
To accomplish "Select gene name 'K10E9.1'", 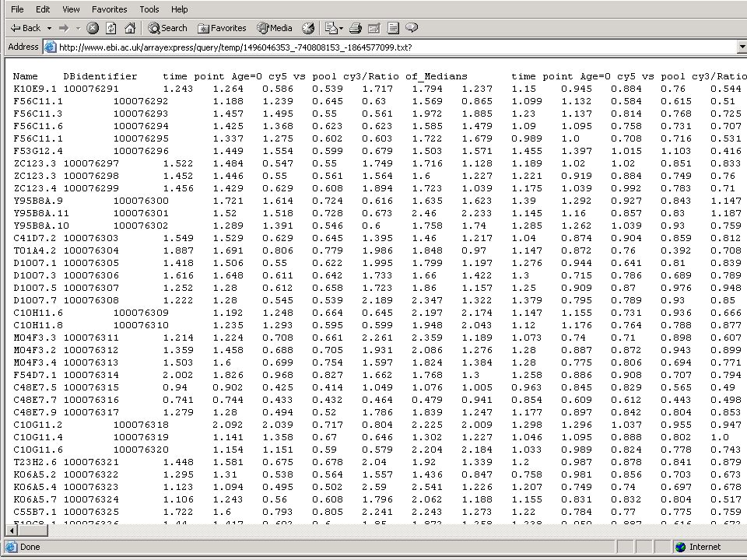I will point(35,89).
